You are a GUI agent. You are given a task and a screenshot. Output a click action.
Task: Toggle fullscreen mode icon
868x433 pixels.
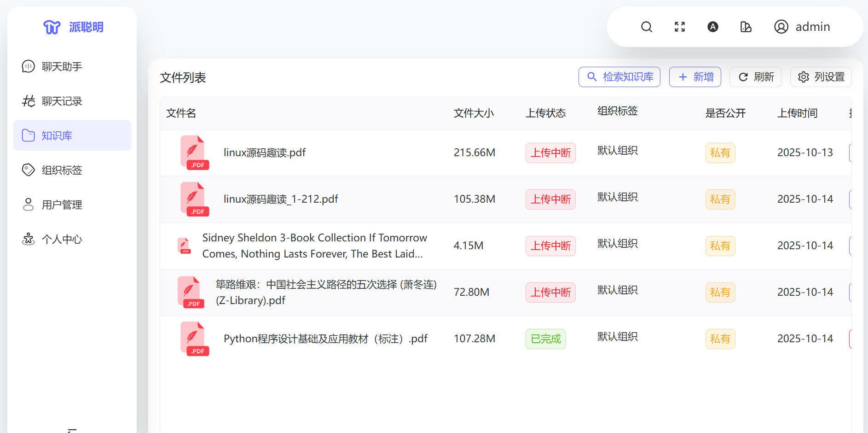point(680,27)
